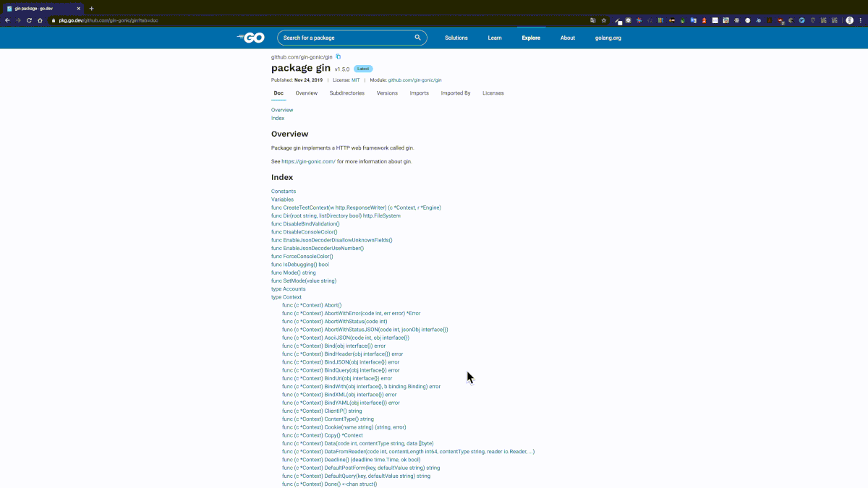
Task: Jump to the Variables section
Action: coord(282,200)
